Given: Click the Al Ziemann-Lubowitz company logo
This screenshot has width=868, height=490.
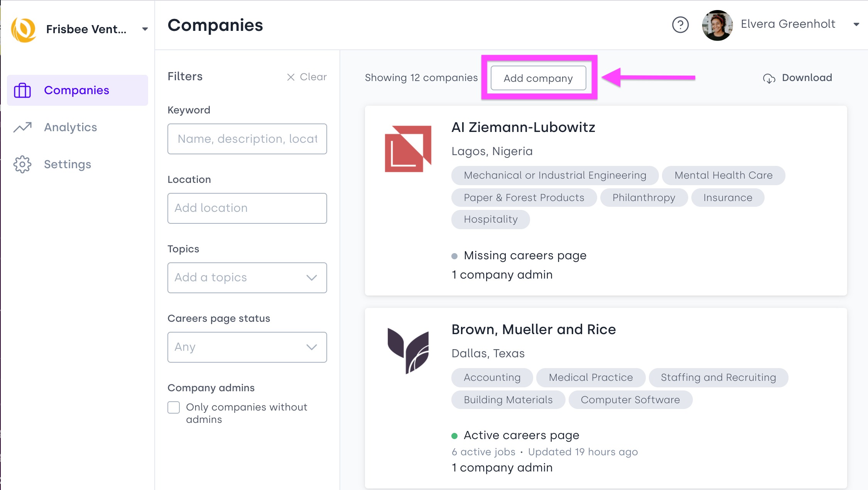Looking at the screenshot, I should click(408, 149).
